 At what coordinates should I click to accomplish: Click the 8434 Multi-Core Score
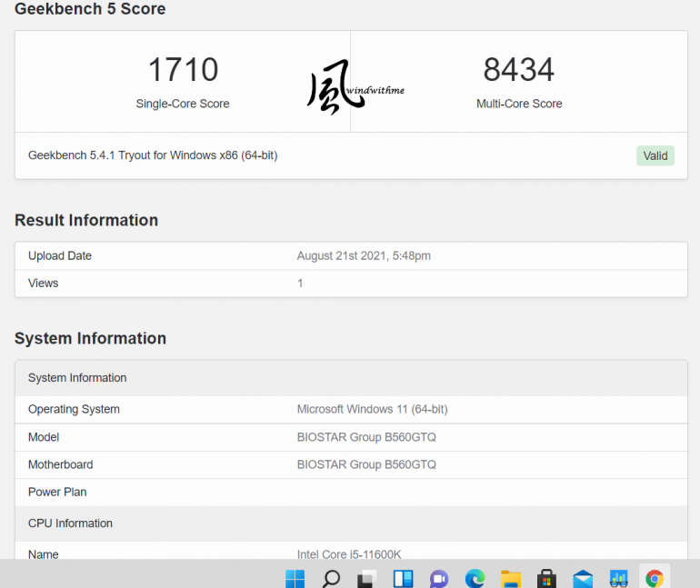519,70
